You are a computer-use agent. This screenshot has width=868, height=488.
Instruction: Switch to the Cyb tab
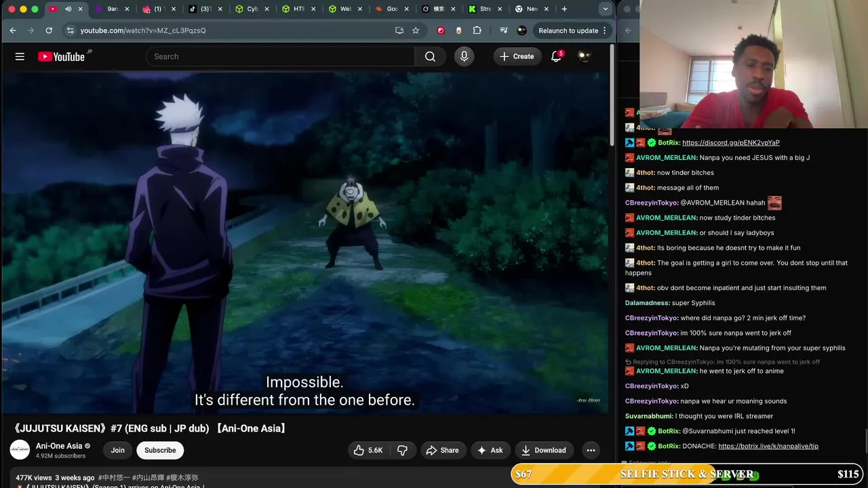click(x=252, y=9)
